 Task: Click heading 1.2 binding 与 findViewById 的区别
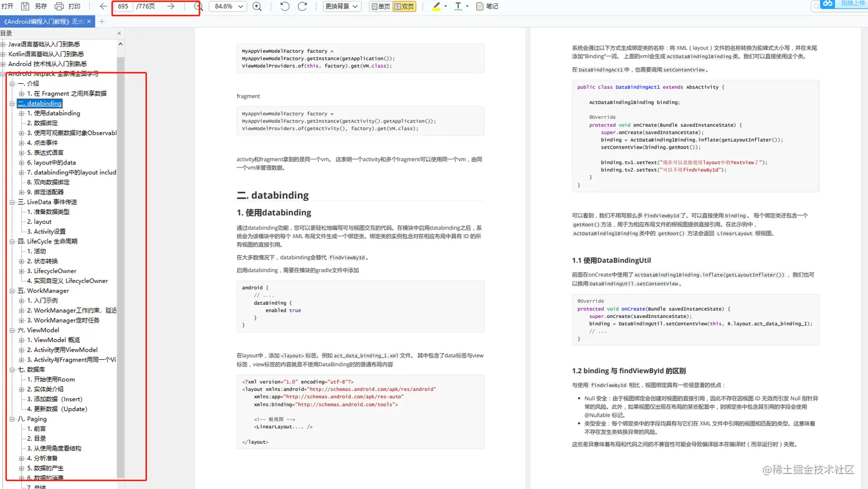click(x=629, y=371)
